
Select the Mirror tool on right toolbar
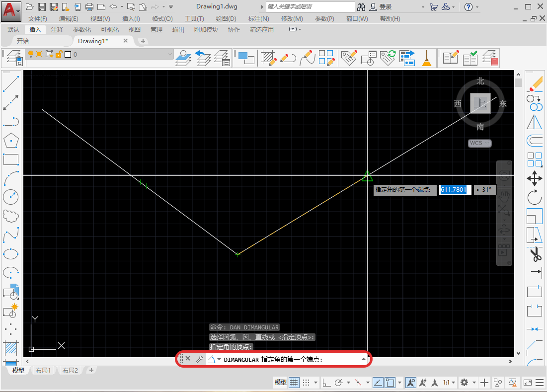(535, 122)
